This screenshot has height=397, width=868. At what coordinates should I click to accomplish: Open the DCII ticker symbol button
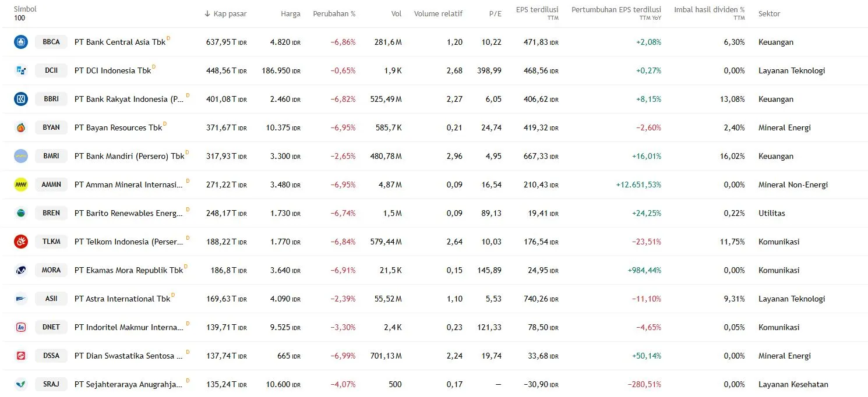click(51, 70)
